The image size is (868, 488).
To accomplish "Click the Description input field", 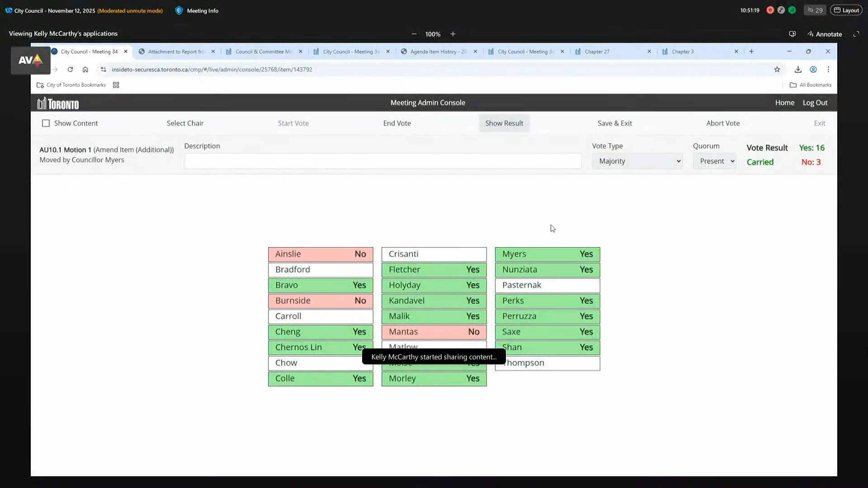I will 382,161.
